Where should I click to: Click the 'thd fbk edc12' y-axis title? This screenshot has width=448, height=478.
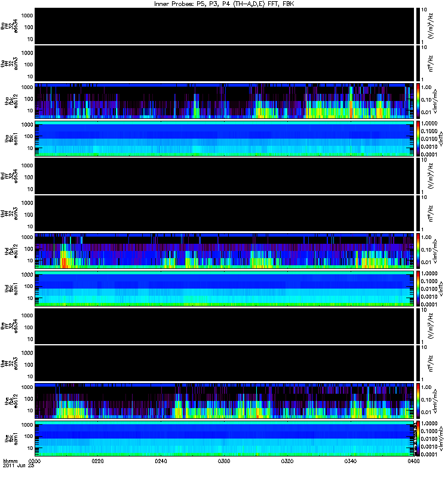[11, 250]
